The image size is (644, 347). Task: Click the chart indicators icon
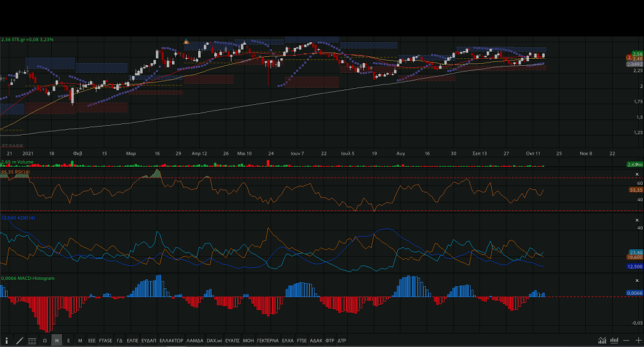[x=602, y=341]
